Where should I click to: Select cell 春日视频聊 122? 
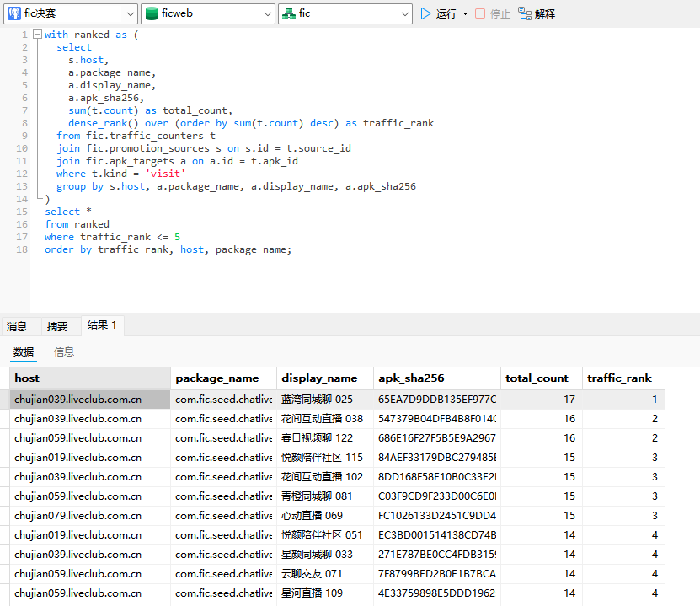click(x=325, y=438)
